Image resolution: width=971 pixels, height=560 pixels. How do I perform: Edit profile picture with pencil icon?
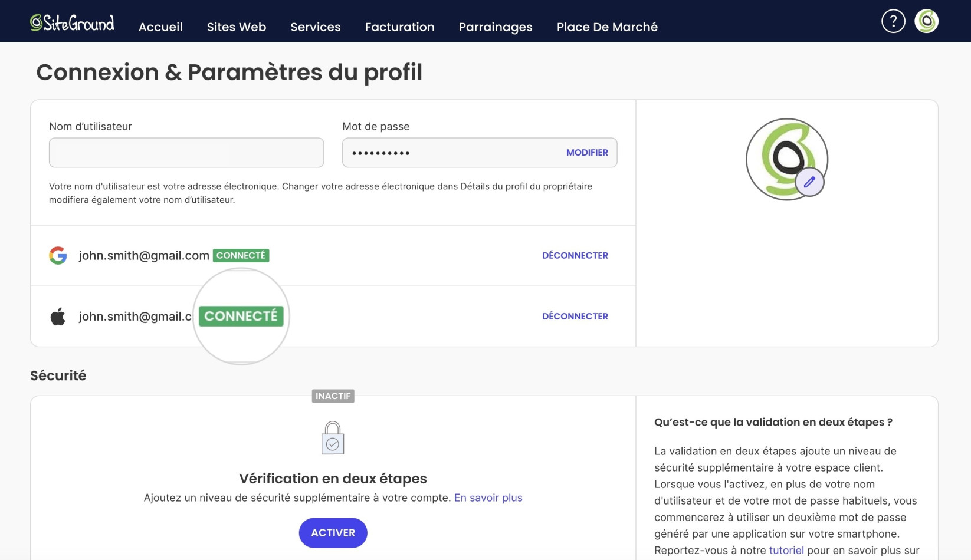(809, 182)
